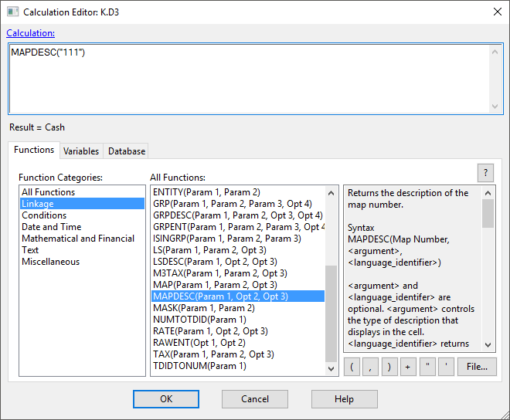510x420 pixels.
Task: Open the Database tab
Action: (x=127, y=151)
